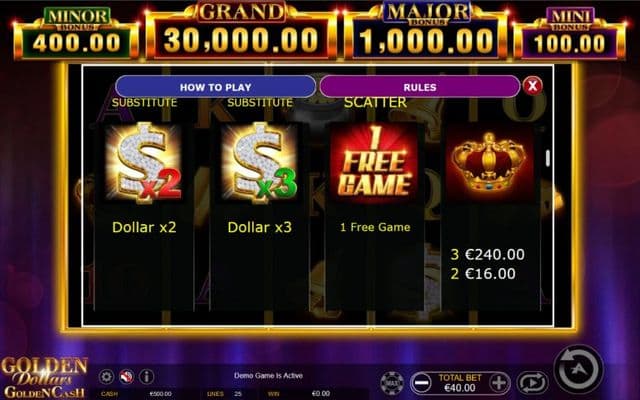Image resolution: width=640 pixels, height=400 pixels.
Task: Increase total bet with plus button
Action: (x=499, y=383)
